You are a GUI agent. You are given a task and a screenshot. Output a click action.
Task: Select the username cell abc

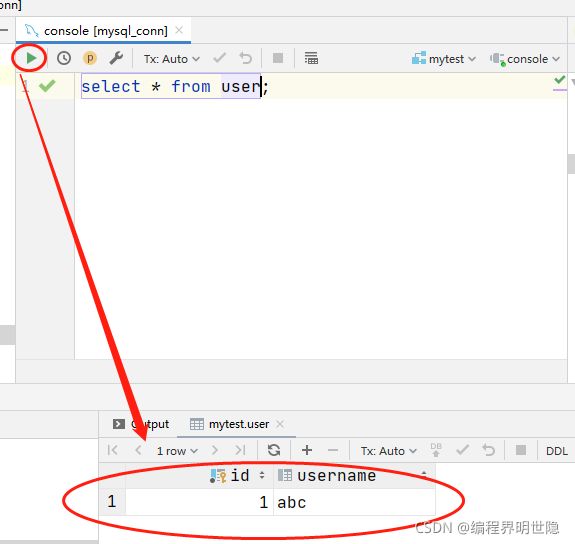(355, 502)
